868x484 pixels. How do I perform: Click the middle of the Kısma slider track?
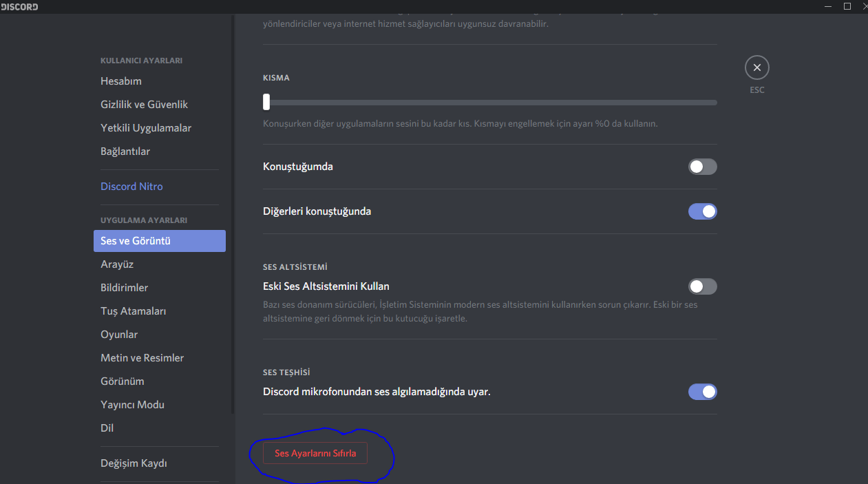490,103
